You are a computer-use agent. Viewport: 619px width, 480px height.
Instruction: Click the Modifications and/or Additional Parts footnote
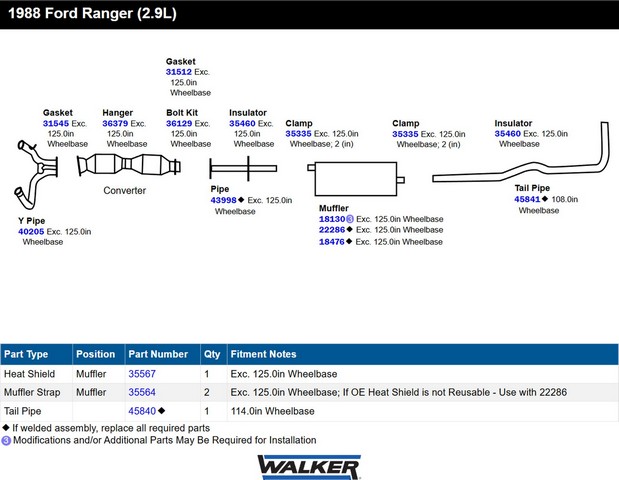click(x=165, y=440)
